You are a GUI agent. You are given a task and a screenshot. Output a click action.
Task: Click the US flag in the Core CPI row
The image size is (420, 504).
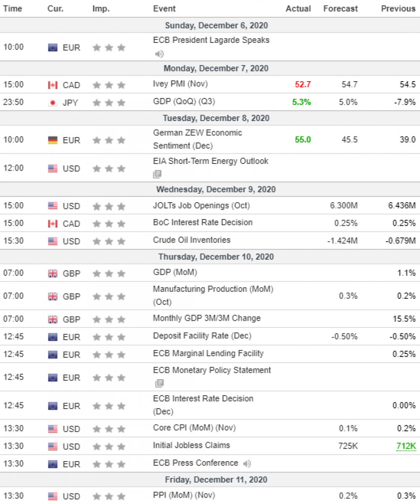point(52,429)
